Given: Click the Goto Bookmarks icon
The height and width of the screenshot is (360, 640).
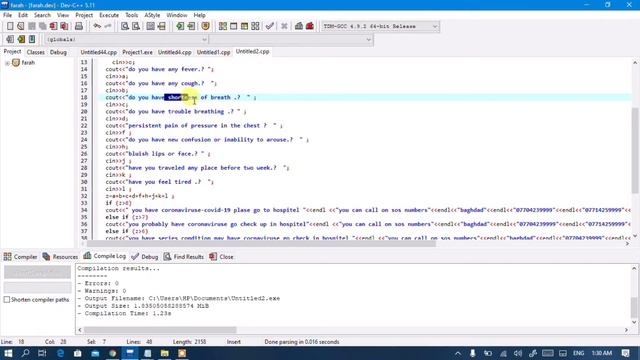Looking at the screenshot, I should (32, 39).
